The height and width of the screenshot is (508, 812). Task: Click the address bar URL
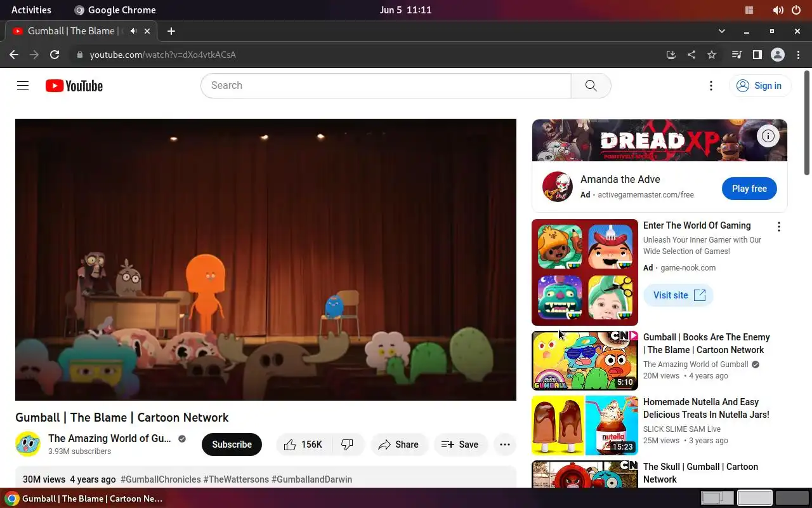tap(163, 55)
